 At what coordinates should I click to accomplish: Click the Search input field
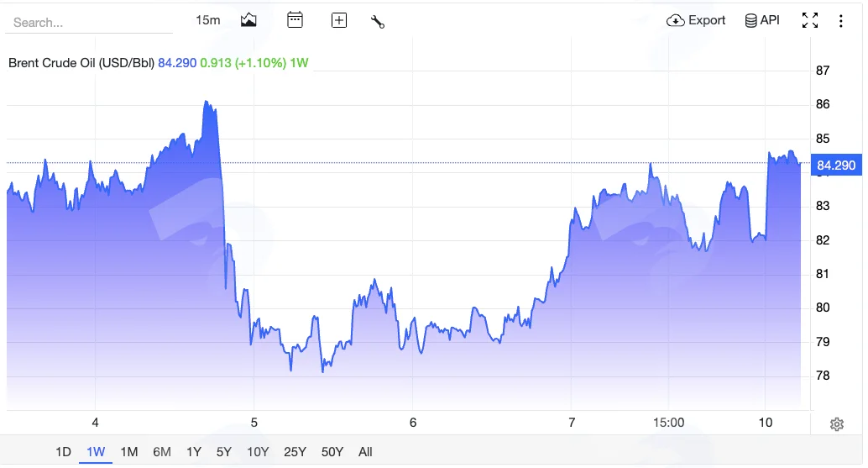pos(89,23)
